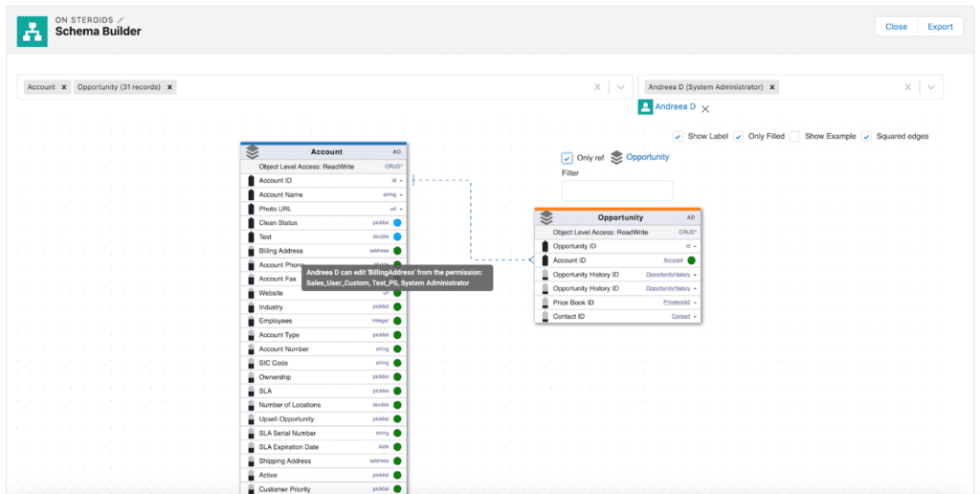Select the Account Number field row
Viewport: 980px width, 494px height.
point(323,348)
